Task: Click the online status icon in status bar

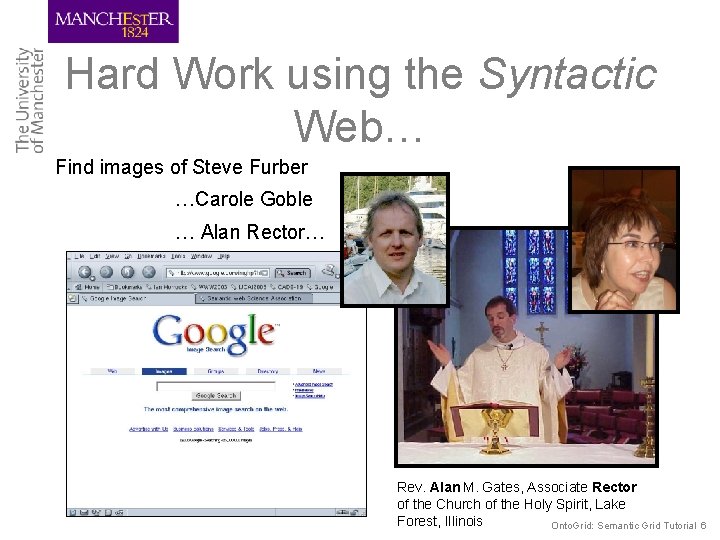Action: [342, 512]
